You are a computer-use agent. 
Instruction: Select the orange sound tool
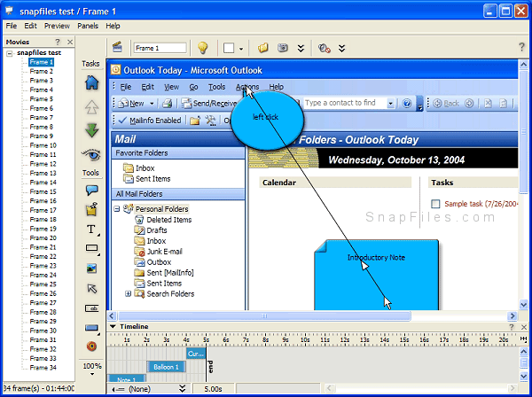click(91, 346)
